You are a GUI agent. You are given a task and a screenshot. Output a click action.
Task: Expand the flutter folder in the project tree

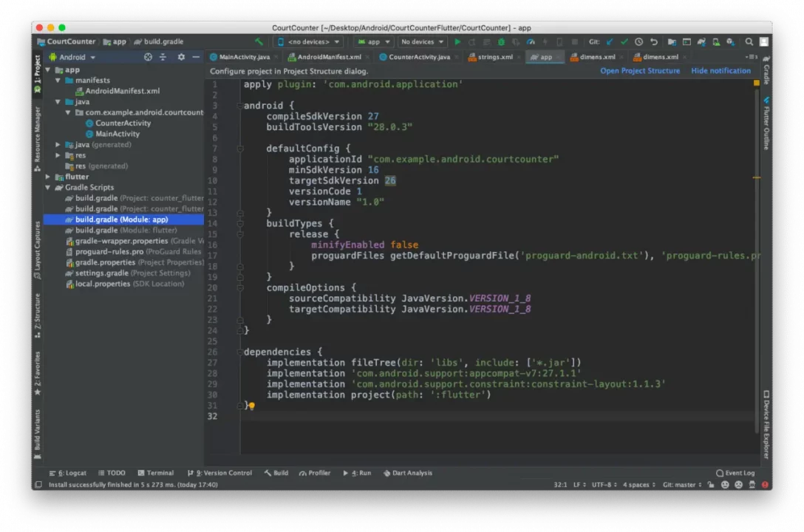click(47, 177)
